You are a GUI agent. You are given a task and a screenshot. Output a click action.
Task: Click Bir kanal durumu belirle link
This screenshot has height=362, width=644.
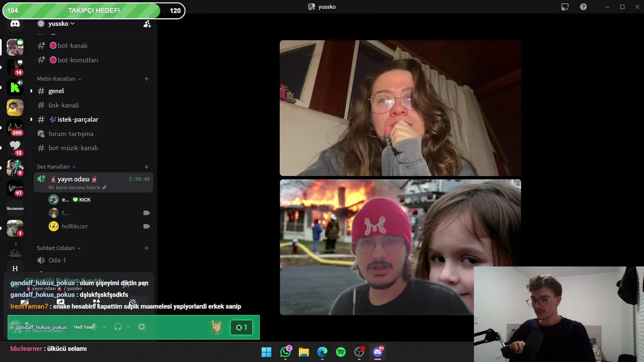77,188
